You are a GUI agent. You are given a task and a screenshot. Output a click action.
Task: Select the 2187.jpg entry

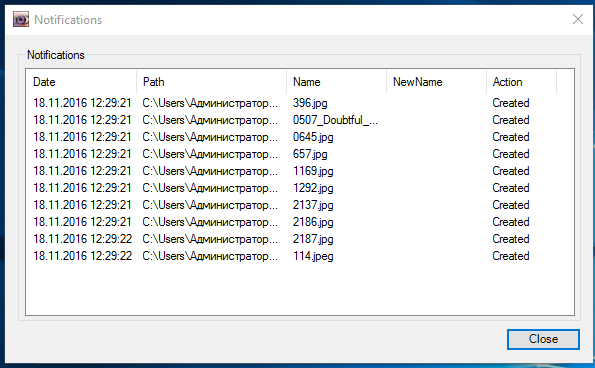click(x=313, y=239)
